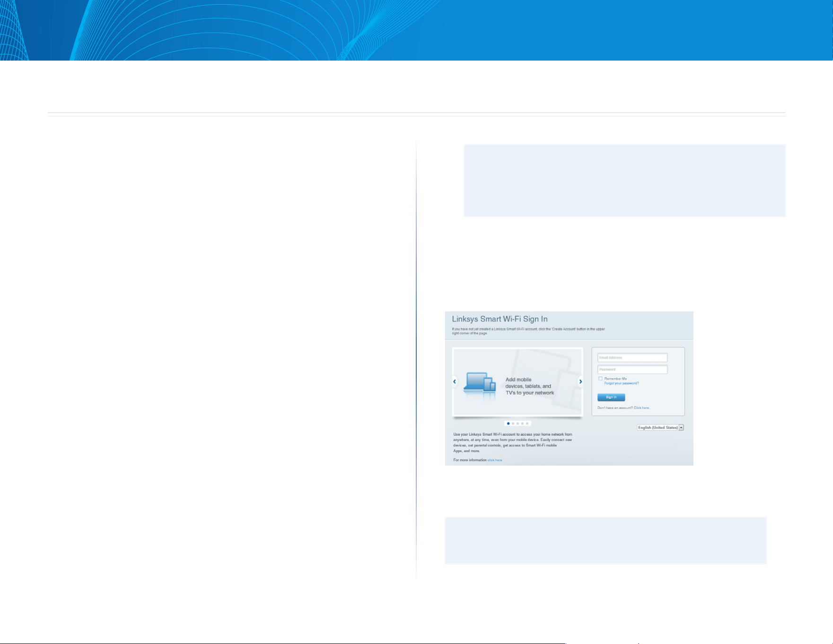Click the 'Use your Linksys Smart Wi-Fi account' paragraph
The height and width of the screenshot is (644, 833).
pos(513,442)
